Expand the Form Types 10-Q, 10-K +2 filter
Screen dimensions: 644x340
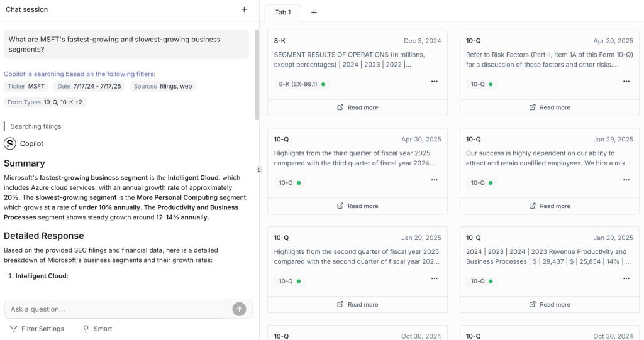click(45, 102)
